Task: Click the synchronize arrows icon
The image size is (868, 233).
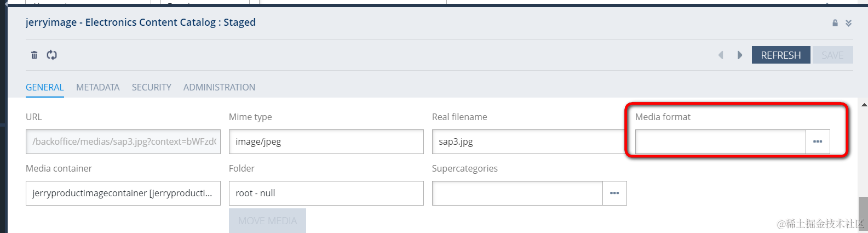Action: point(52,55)
